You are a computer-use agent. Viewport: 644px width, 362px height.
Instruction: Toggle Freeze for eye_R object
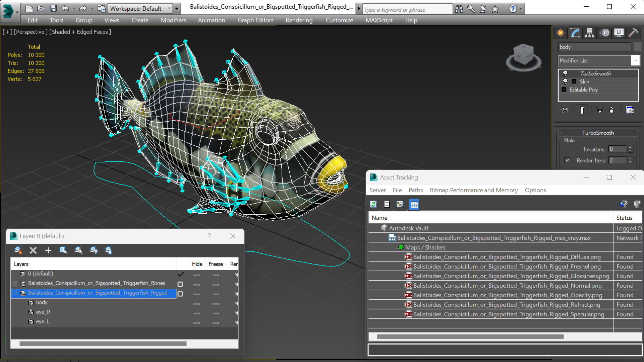[x=216, y=313]
